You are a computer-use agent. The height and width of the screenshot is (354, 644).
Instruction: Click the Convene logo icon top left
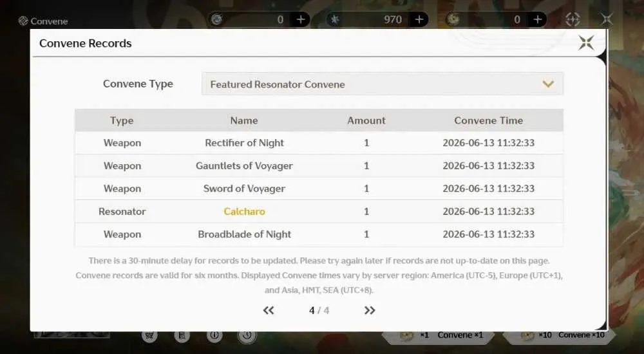pyautogui.click(x=23, y=21)
